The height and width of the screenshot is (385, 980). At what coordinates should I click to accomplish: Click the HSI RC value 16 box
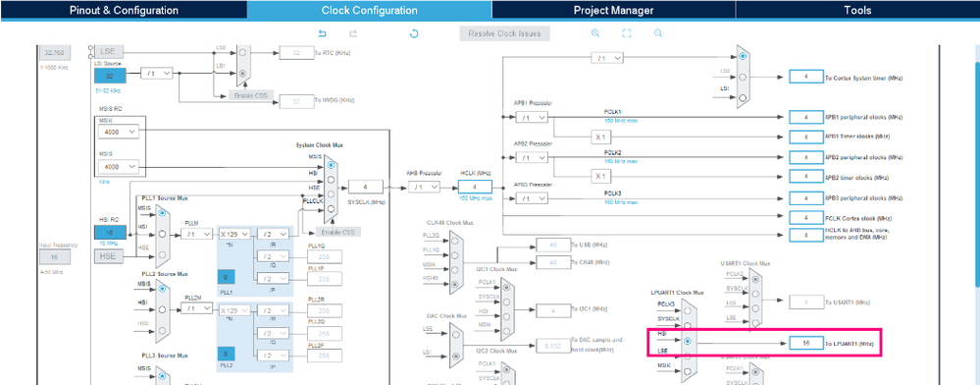coord(110,232)
